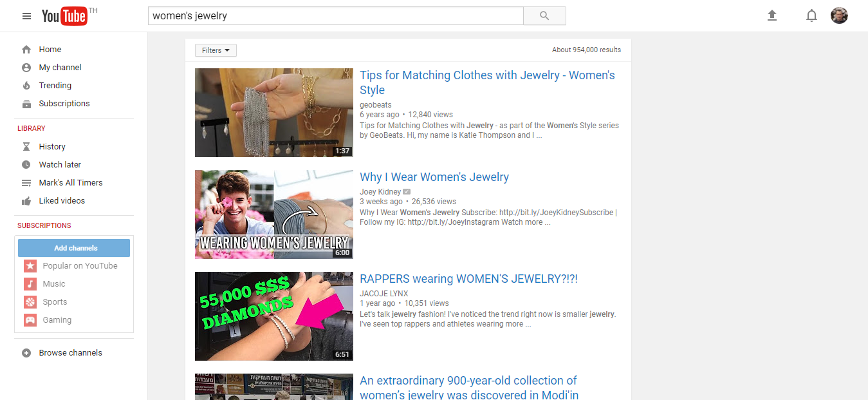Open the notifications bell
Screen dimensions: 868x400
coord(811,15)
